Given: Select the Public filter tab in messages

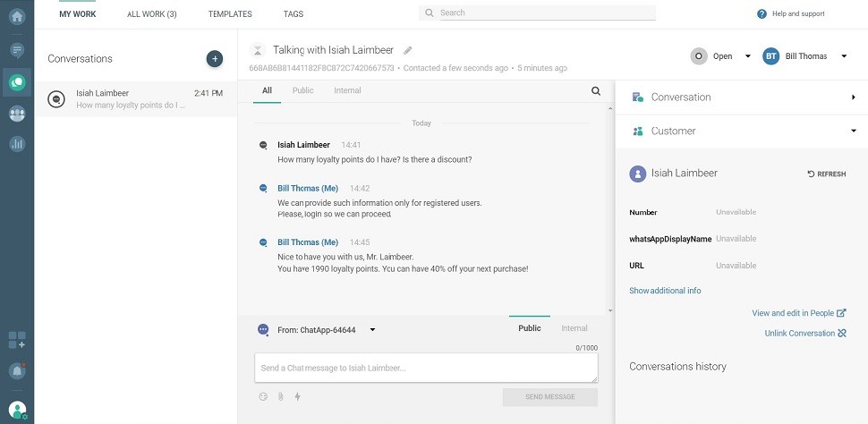Looking at the screenshot, I should tap(302, 91).
